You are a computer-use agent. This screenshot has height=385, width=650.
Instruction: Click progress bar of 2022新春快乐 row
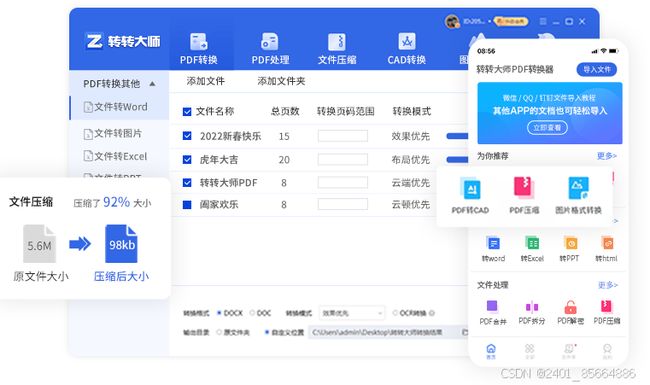[457, 136]
